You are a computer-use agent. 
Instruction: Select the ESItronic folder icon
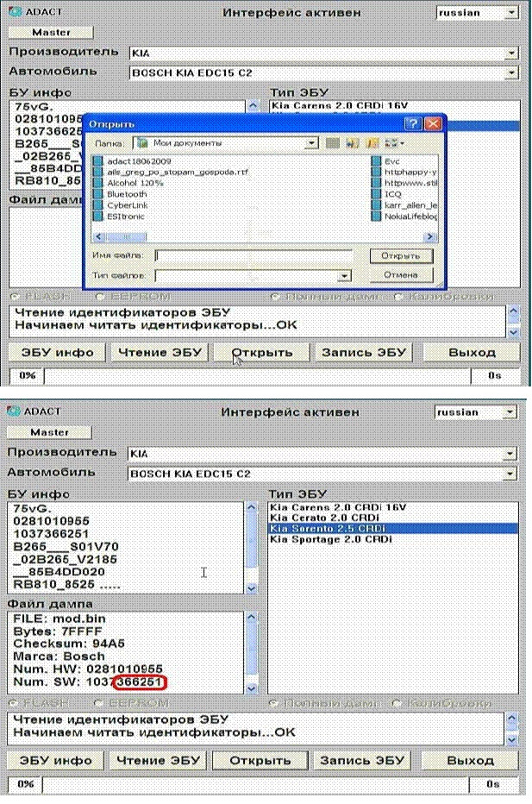click(x=98, y=217)
